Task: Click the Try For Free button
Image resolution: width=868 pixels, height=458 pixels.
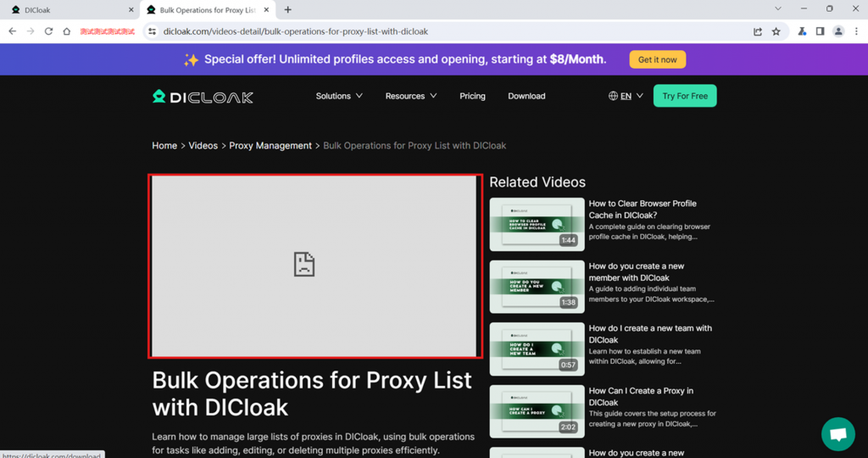Action: coord(684,96)
